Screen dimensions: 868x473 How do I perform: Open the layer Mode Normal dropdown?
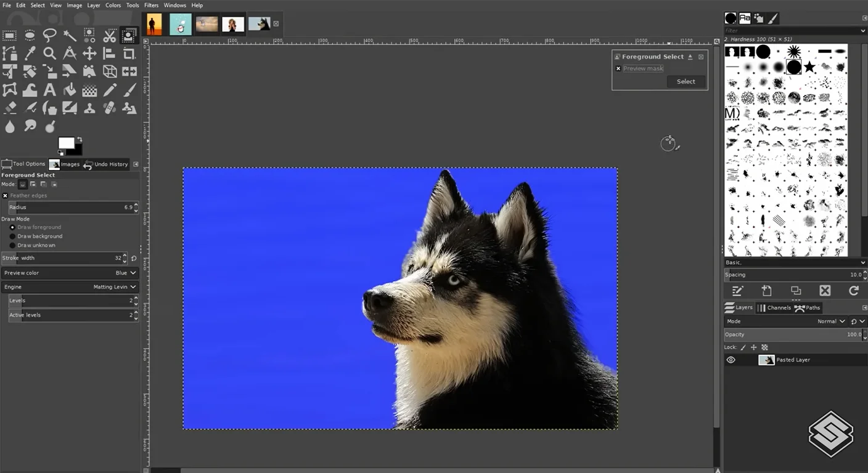[x=787, y=321]
